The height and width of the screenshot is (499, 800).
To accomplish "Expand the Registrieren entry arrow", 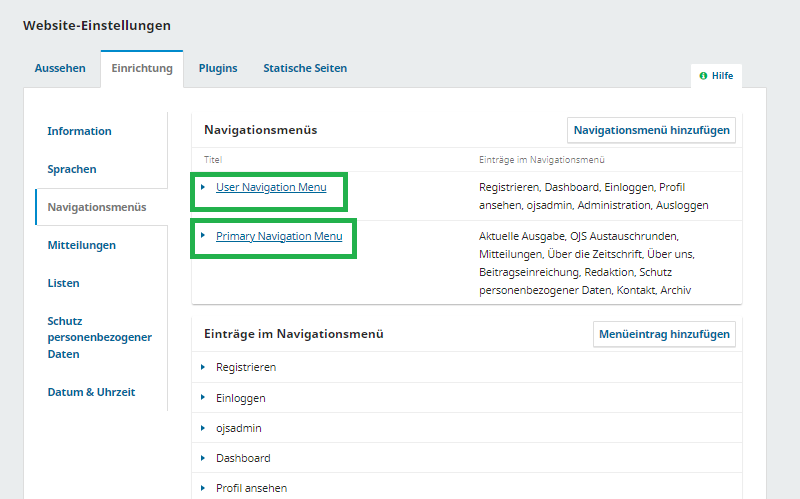I will click(x=203, y=367).
